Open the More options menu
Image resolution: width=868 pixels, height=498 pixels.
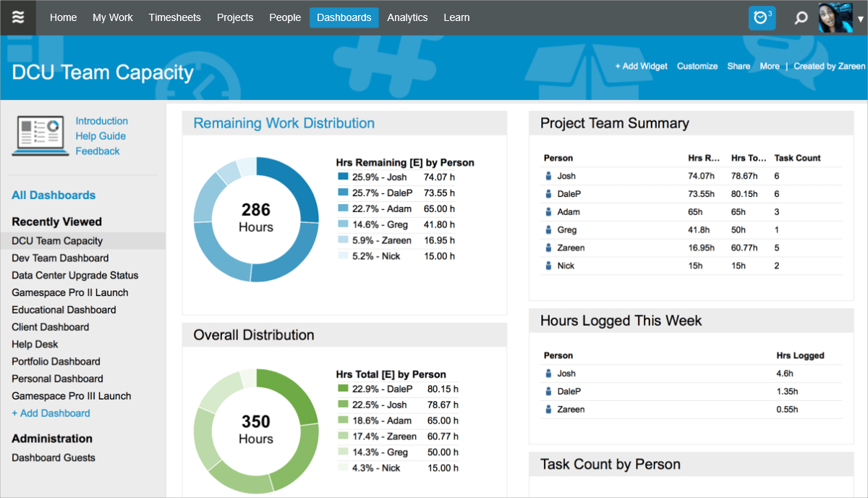pos(769,66)
